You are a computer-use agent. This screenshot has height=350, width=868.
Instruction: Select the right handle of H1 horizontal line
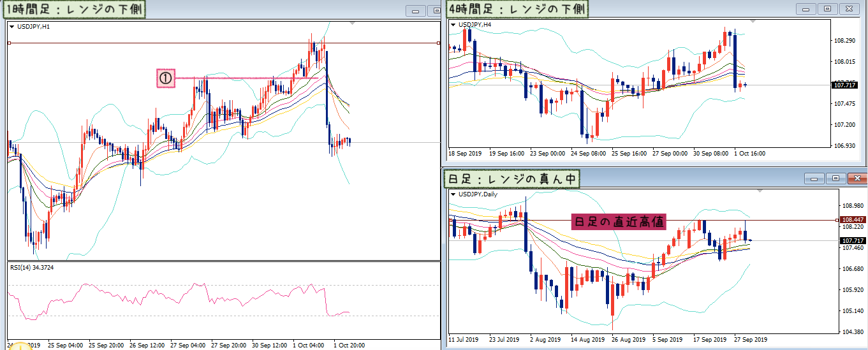439,43
